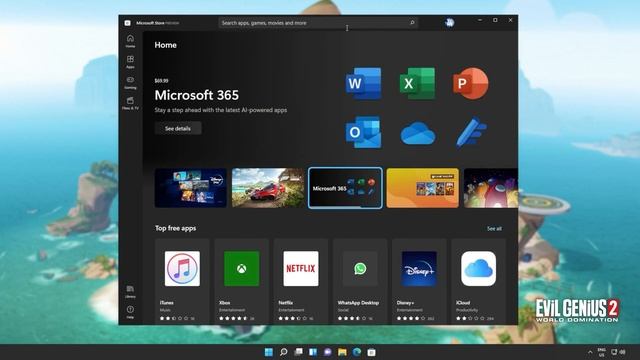
Task: Open Task View from taskbar
Action: pyautogui.click(x=298, y=352)
